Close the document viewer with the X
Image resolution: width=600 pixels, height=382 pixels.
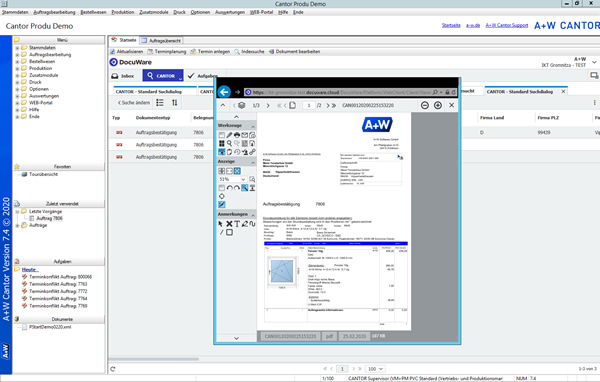(x=452, y=105)
